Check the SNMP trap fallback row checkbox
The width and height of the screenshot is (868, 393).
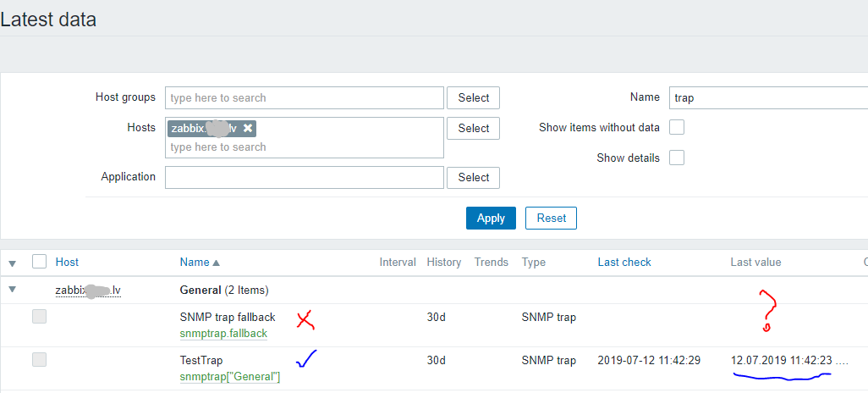pos(39,317)
